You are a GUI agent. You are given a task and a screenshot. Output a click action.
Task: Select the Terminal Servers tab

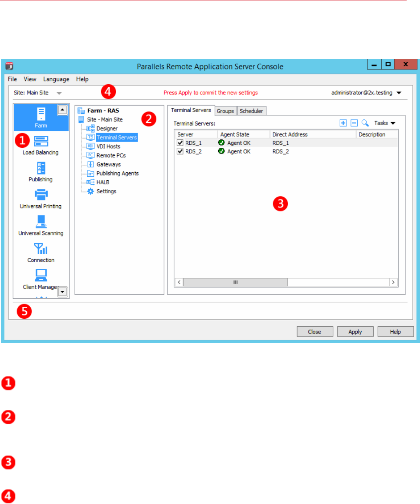[191, 110]
